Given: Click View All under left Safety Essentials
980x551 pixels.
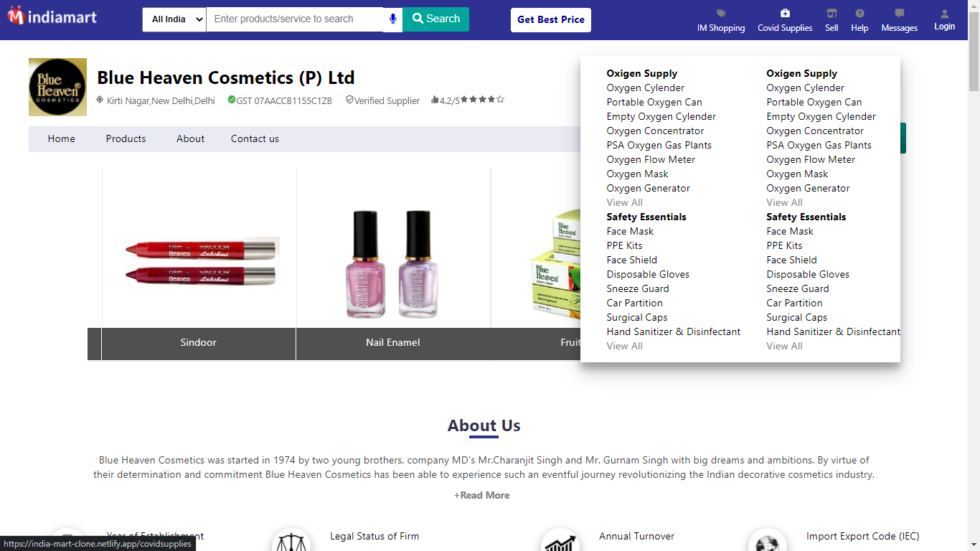Looking at the screenshot, I should 624,346.
